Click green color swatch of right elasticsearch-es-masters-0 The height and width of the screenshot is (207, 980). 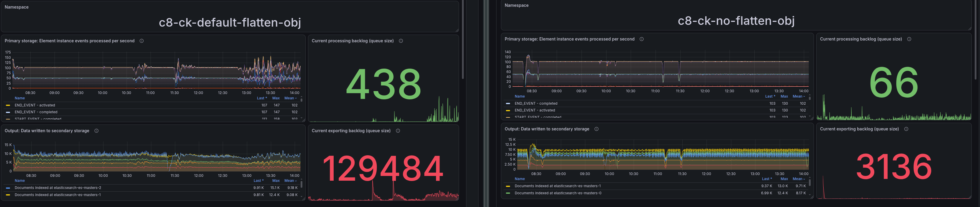coord(508,193)
